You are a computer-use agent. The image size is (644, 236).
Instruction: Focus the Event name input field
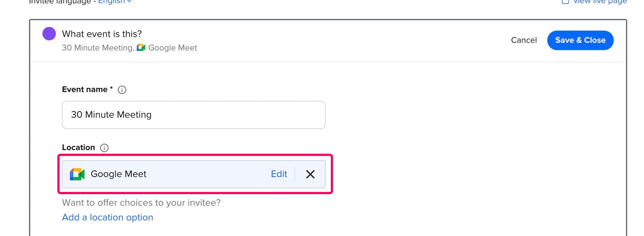(x=194, y=115)
